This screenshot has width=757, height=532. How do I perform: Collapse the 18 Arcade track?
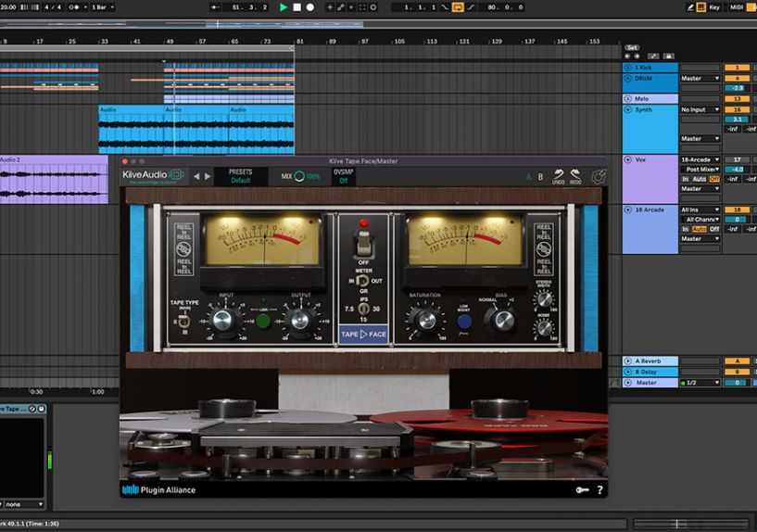[x=628, y=209]
